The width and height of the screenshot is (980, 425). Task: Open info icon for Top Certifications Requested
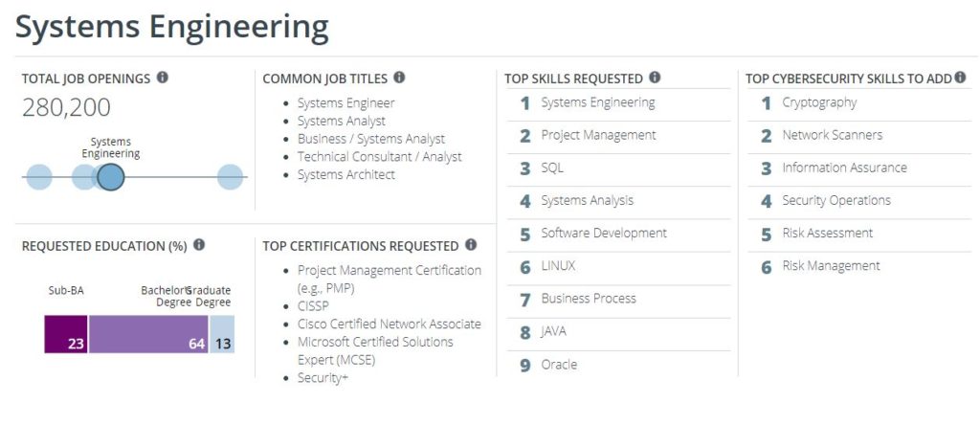tap(471, 245)
